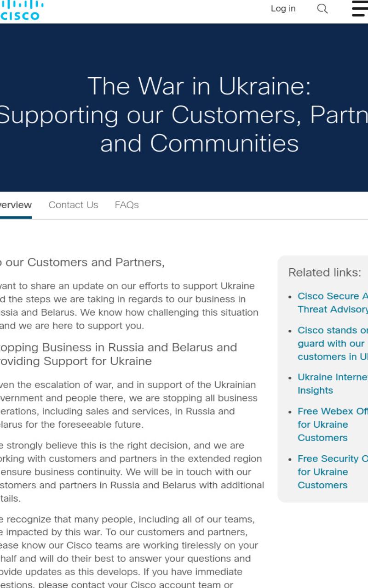
Task: Click the our Customers and Partners greeting
Action: [x=82, y=262]
